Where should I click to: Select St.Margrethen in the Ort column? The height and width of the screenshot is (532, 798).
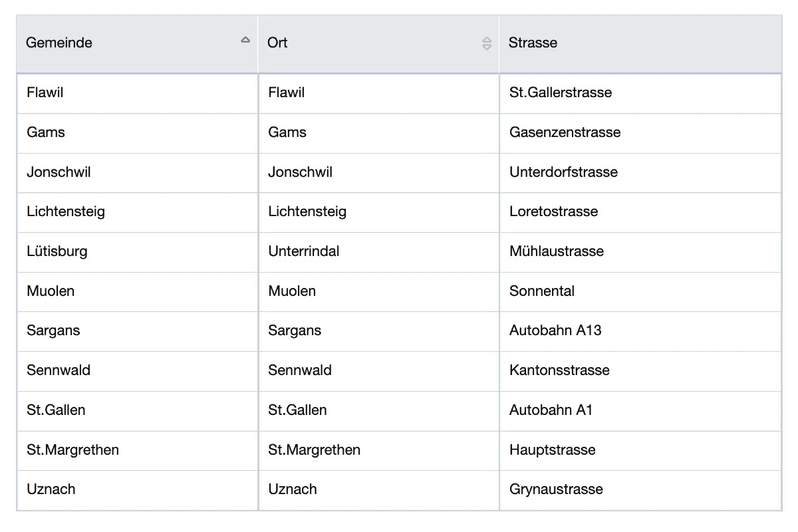pos(378,451)
